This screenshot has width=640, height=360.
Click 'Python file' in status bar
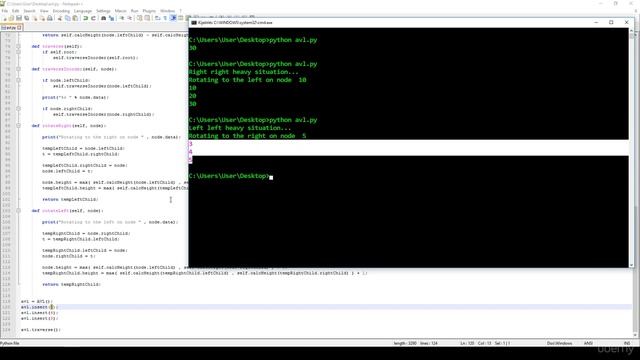pyautogui.click(x=10, y=343)
